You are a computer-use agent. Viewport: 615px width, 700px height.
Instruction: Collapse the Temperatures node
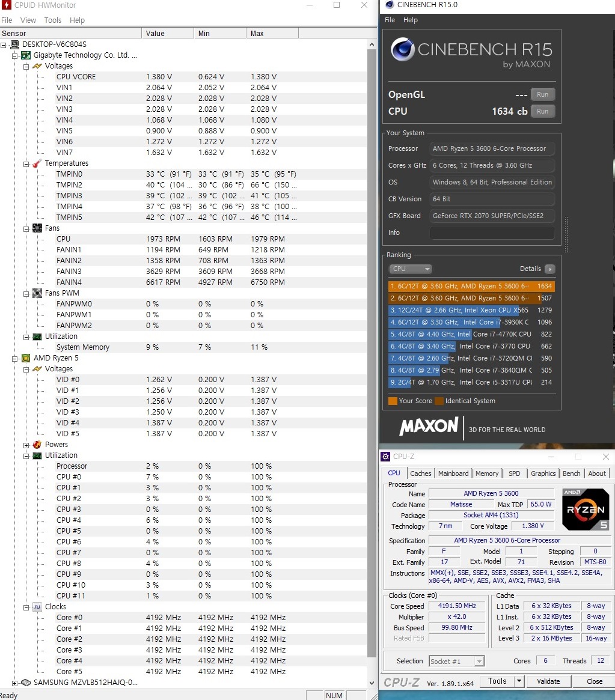coord(26,164)
